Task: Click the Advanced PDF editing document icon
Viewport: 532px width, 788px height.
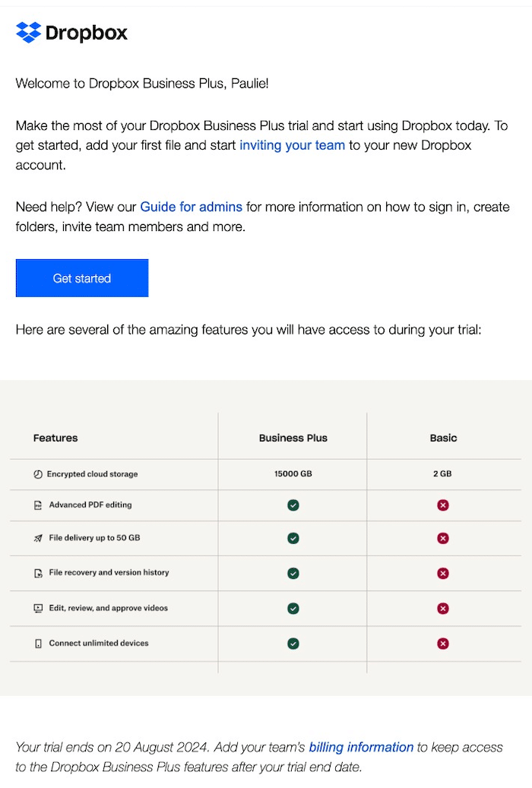Action: coord(37,505)
